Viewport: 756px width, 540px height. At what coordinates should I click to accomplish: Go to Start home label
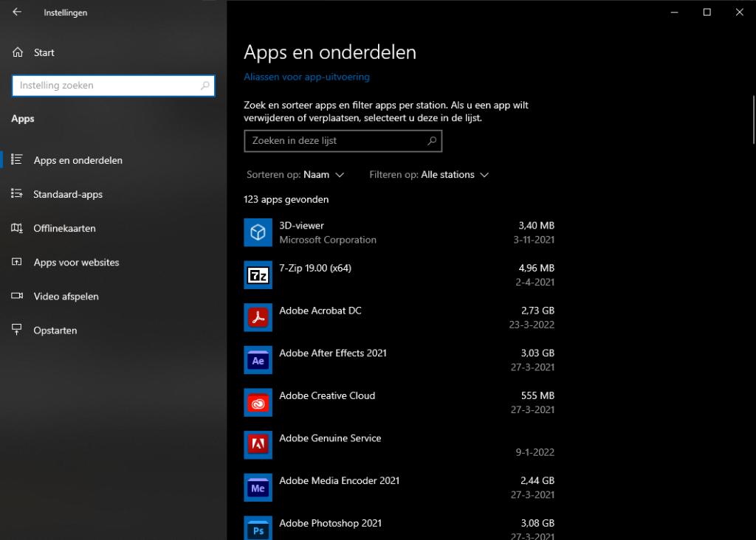[44, 52]
